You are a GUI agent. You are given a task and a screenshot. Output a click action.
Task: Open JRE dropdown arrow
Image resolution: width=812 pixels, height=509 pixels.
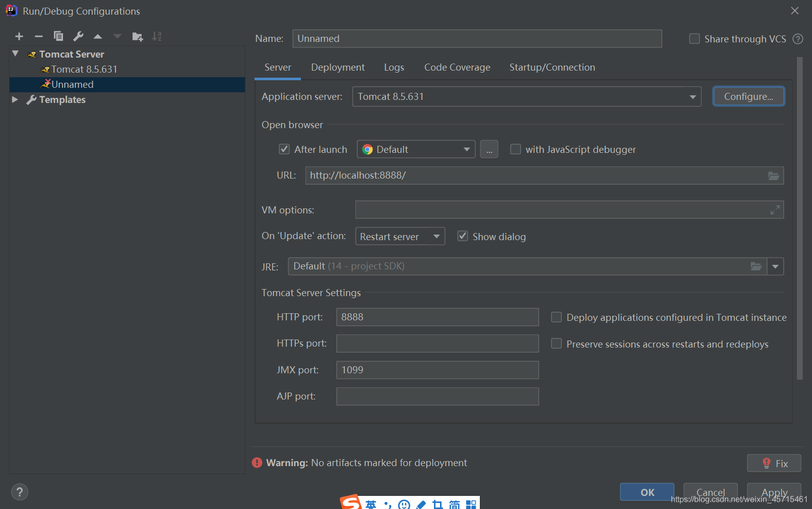pyautogui.click(x=775, y=266)
